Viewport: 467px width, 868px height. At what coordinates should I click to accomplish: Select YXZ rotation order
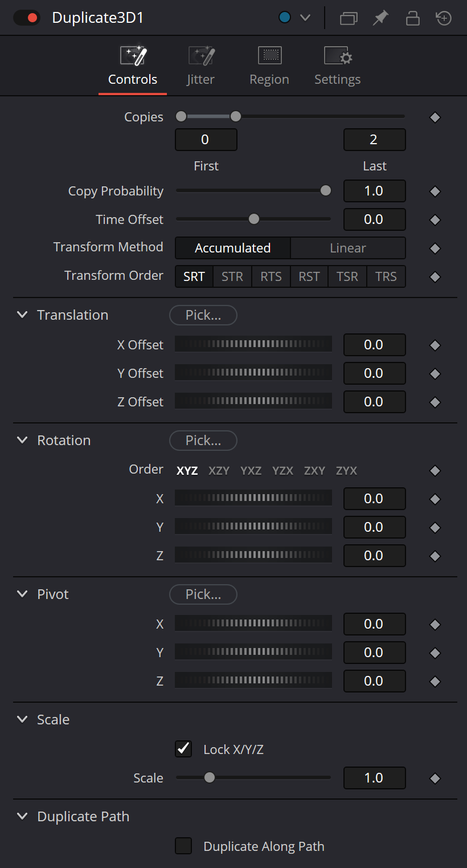pos(251,471)
